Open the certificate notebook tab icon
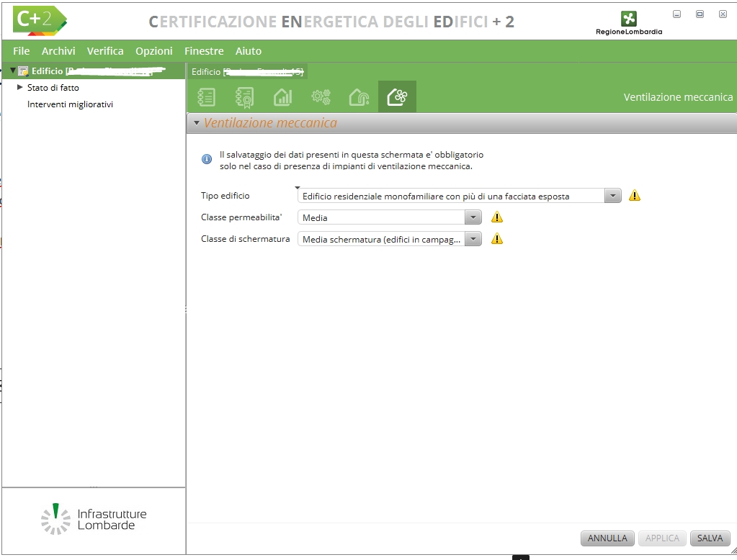 coord(244,97)
